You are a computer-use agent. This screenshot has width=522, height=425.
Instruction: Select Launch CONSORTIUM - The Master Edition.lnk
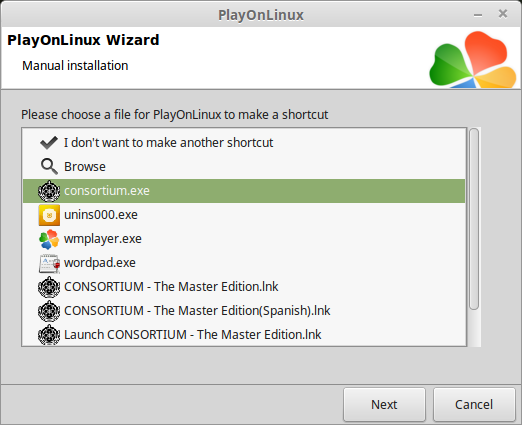pyautogui.click(x=244, y=334)
